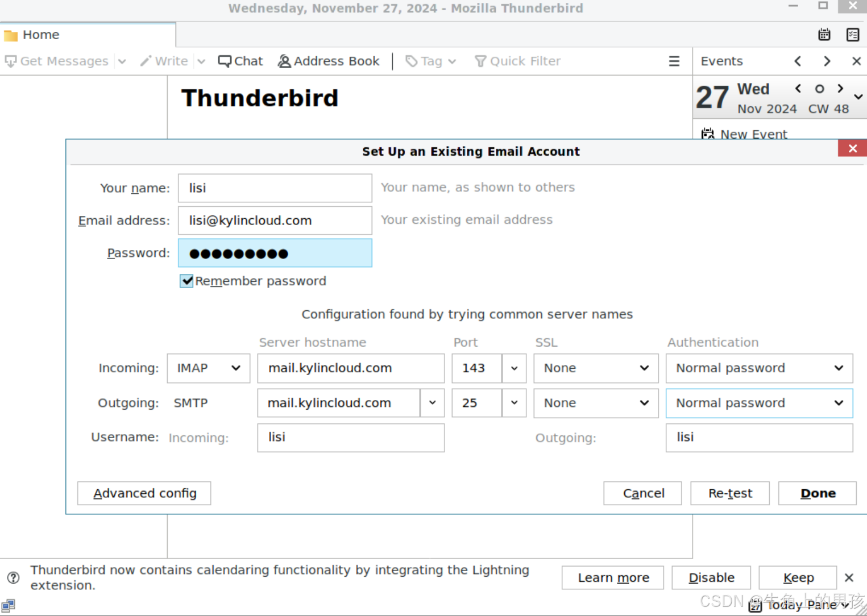Open incoming port dropdown arrow
The height and width of the screenshot is (616, 867).
514,368
